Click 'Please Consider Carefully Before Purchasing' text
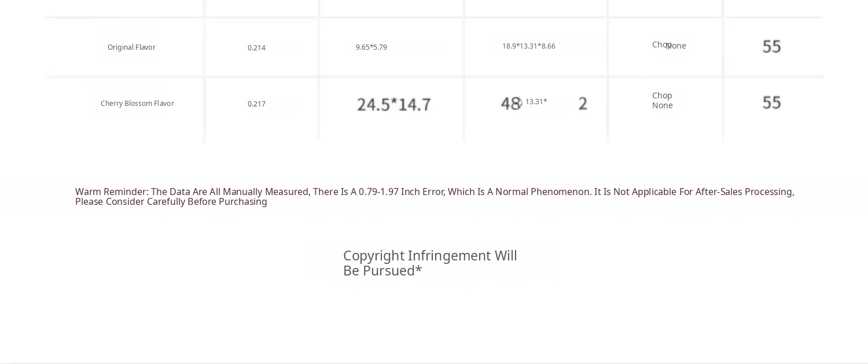Screen dimensions: 868x364 click(171, 202)
